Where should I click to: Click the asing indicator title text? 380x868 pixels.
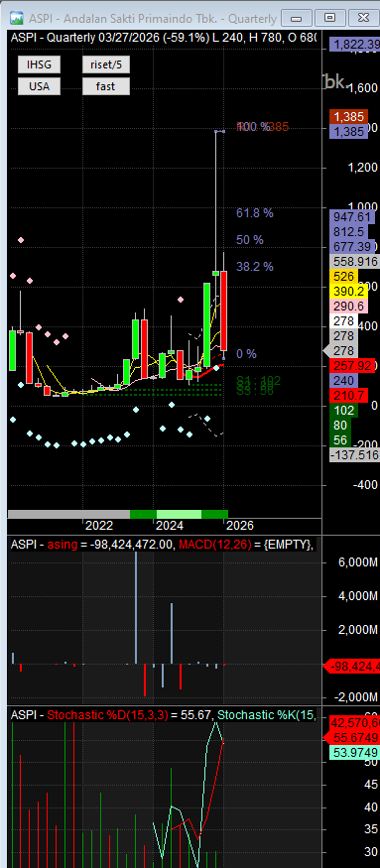tap(63, 545)
